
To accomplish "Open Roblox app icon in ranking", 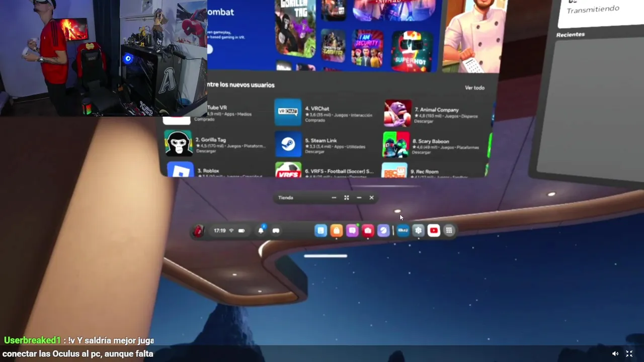I will point(180,169).
